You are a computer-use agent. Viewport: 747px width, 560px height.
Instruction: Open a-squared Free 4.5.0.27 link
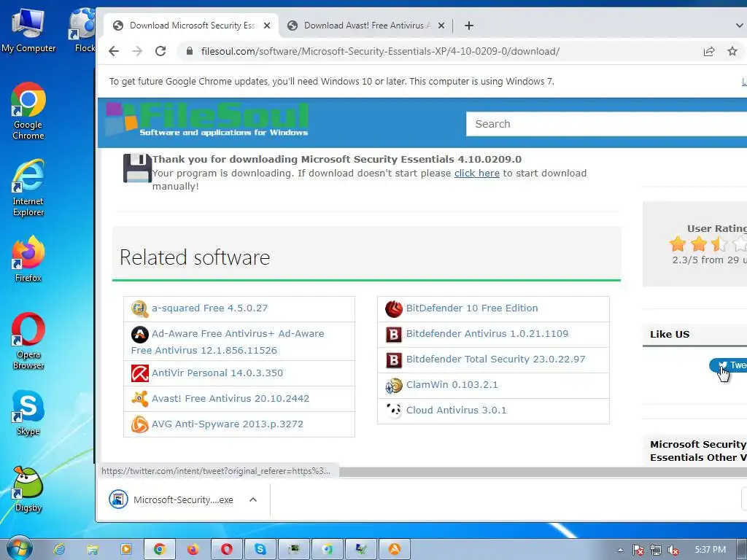click(x=209, y=308)
